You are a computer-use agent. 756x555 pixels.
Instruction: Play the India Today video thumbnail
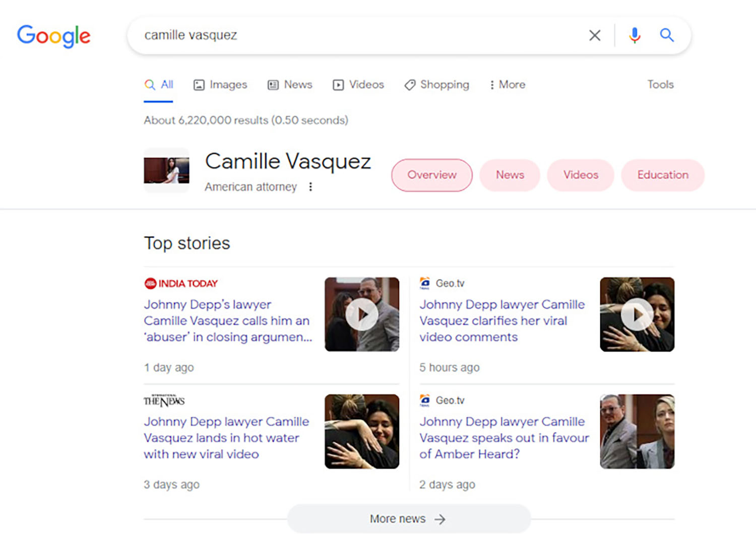362,314
